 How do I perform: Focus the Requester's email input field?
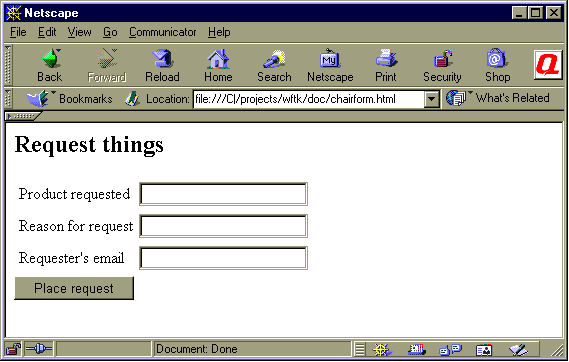(x=224, y=258)
